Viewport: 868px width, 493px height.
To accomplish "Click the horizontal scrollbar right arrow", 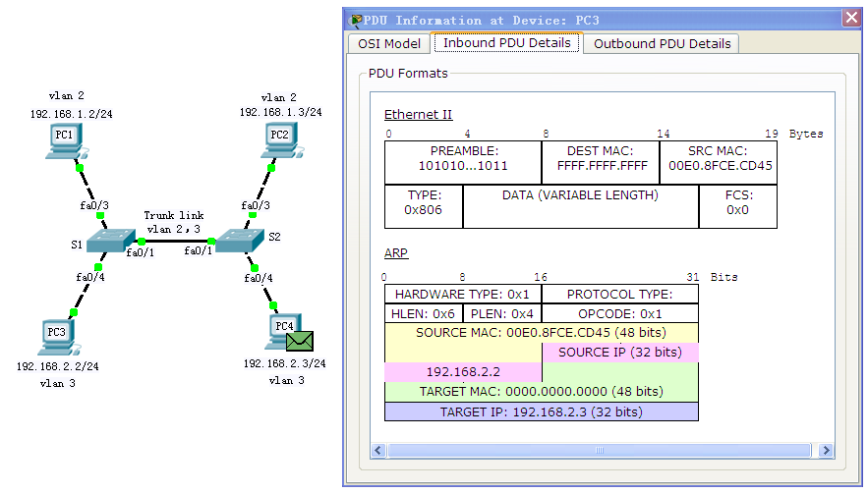I will (x=824, y=451).
